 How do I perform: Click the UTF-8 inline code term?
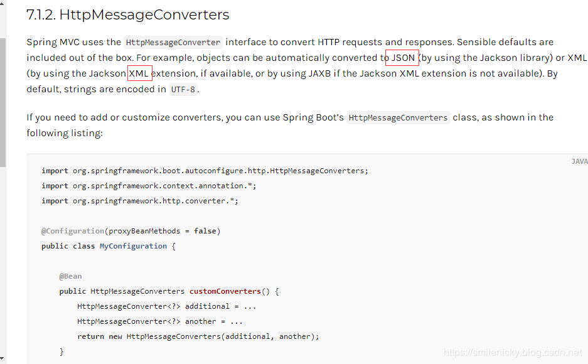183,89
